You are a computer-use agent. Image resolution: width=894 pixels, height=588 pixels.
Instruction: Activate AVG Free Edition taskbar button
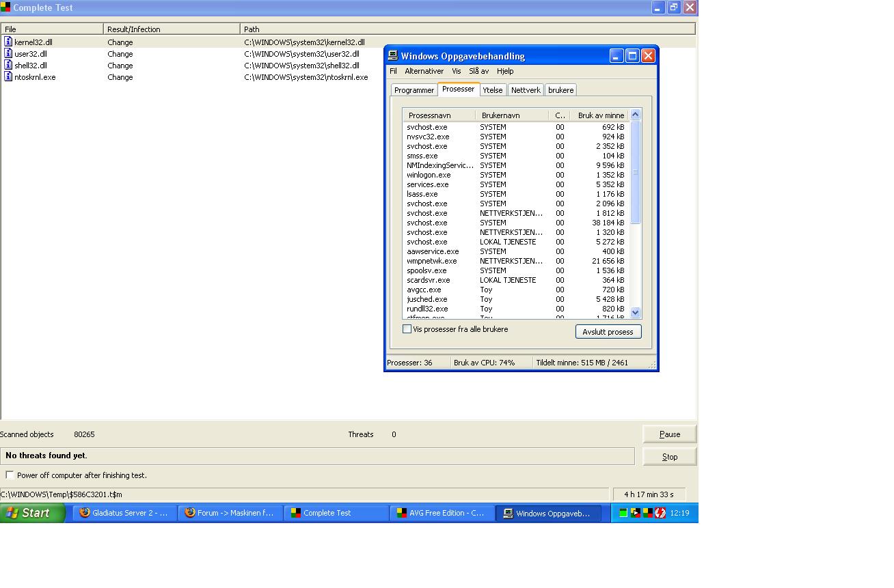[x=442, y=513]
